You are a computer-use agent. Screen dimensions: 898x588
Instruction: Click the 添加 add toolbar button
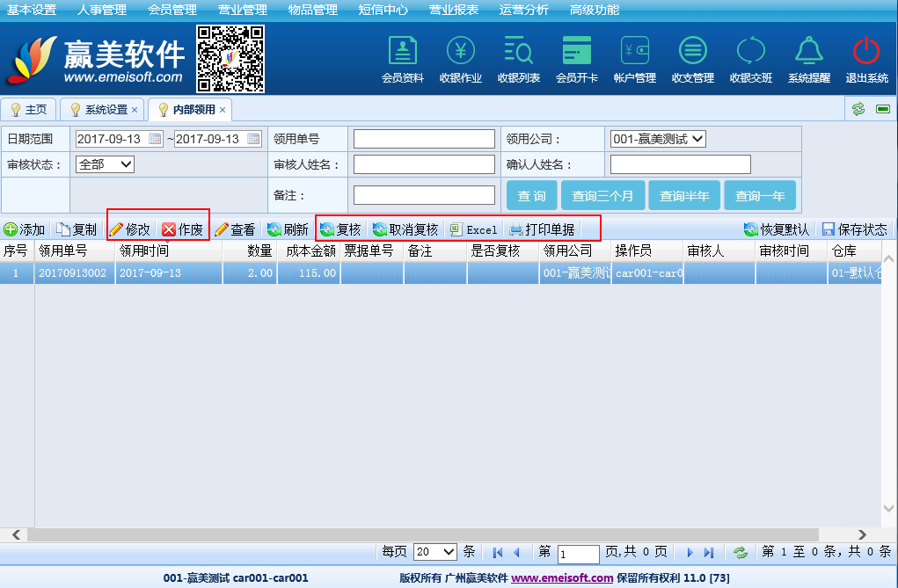[x=25, y=229]
